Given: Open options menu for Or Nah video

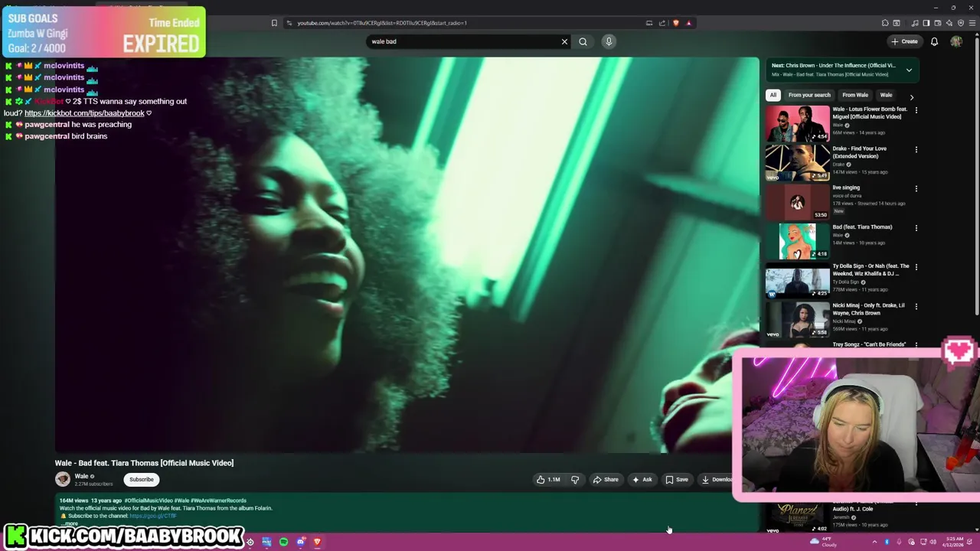Looking at the screenshot, I should [x=916, y=267].
